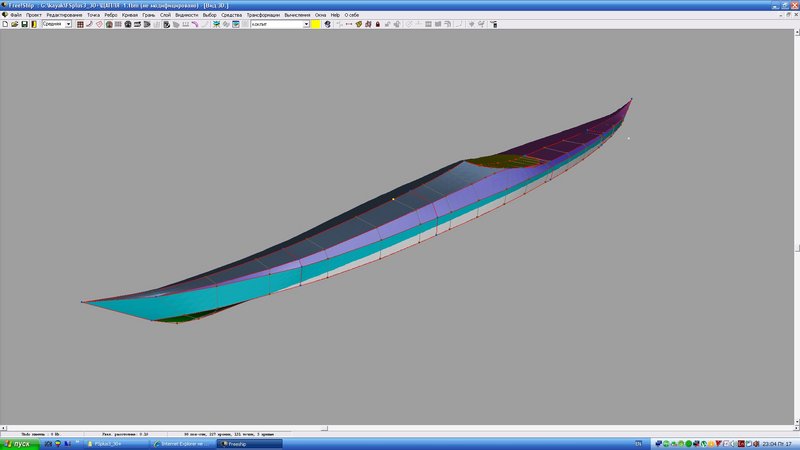The width and height of the screenshot is (800, 450).
Task: Open the Окна menu
Action: 320,15
